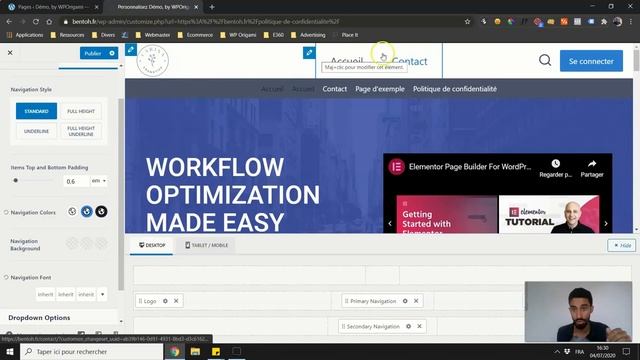Click the third Navigation Font inherit field
Viewport: 640px width, 360px height.
tap(86, 294)
